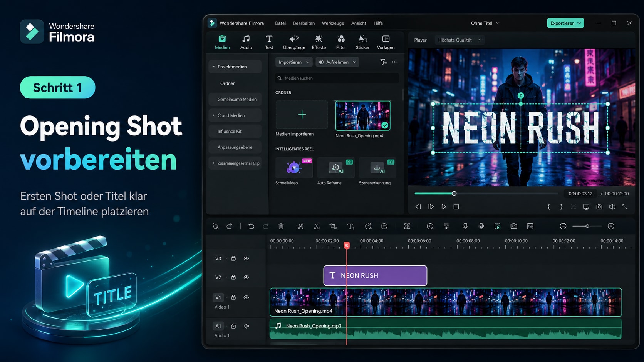
Task: Switch to the Audio tab
Action: pos(246,42)
